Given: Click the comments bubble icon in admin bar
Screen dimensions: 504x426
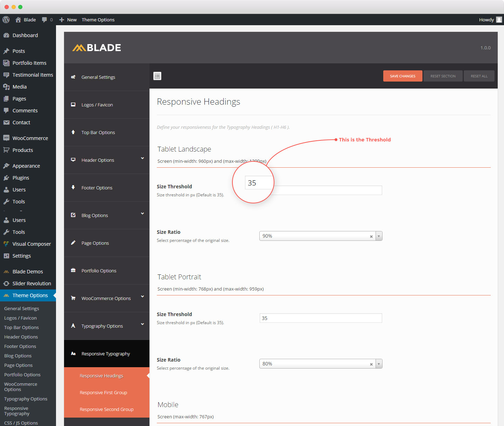Looking at the screenshot, I should (44, 20).
